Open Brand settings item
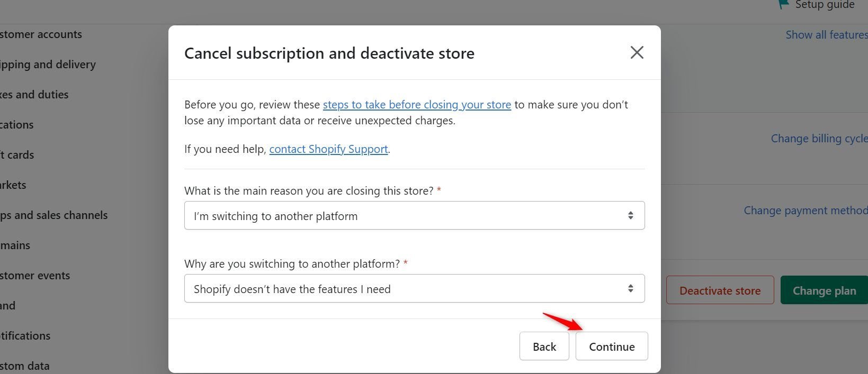 pyautogui.click(x=8, y=306)
